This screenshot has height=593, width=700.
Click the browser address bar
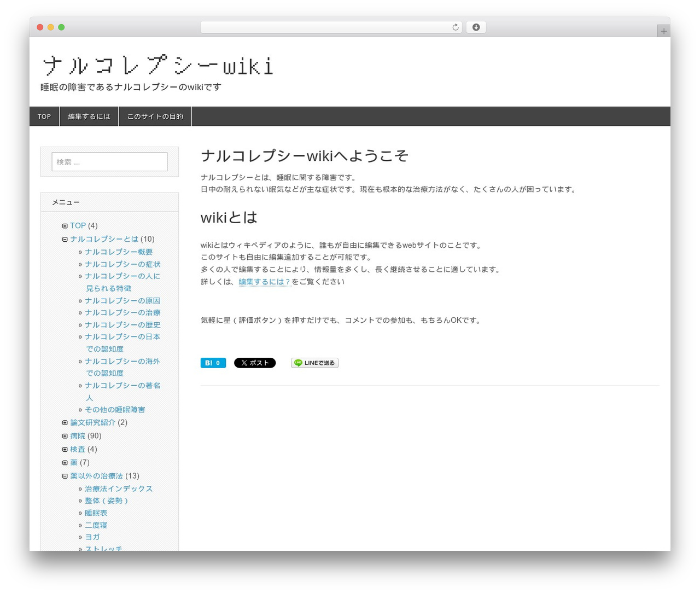click(x=331, y=27)
